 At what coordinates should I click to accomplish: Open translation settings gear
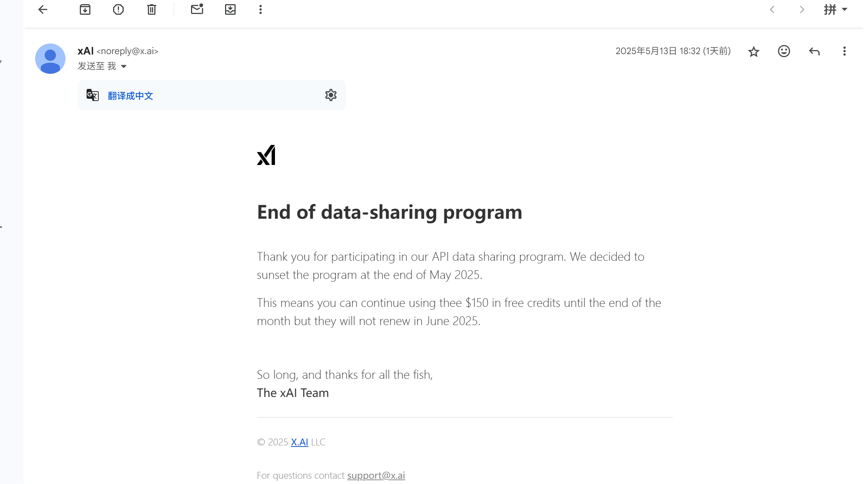331,95
